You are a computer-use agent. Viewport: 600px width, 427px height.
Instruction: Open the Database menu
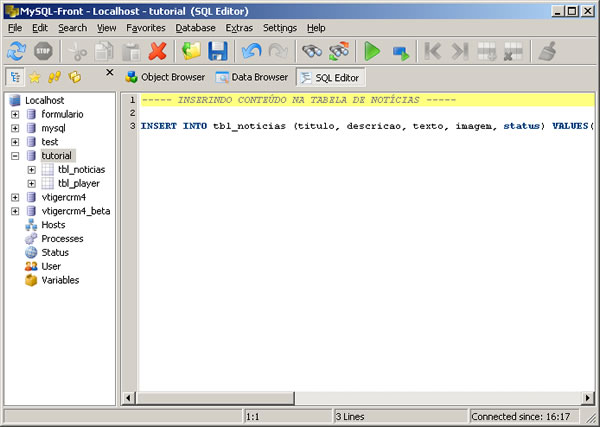pyautogui.click(x=196, y=28)
